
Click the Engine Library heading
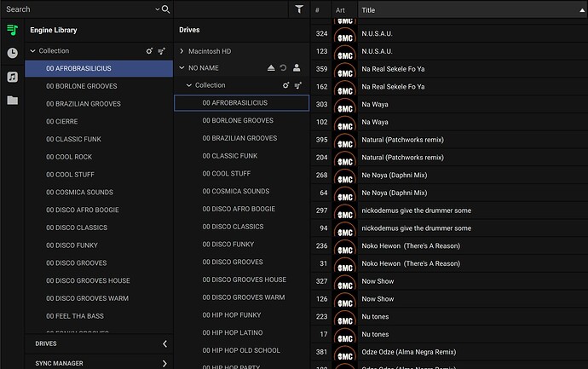coord(54,30)
